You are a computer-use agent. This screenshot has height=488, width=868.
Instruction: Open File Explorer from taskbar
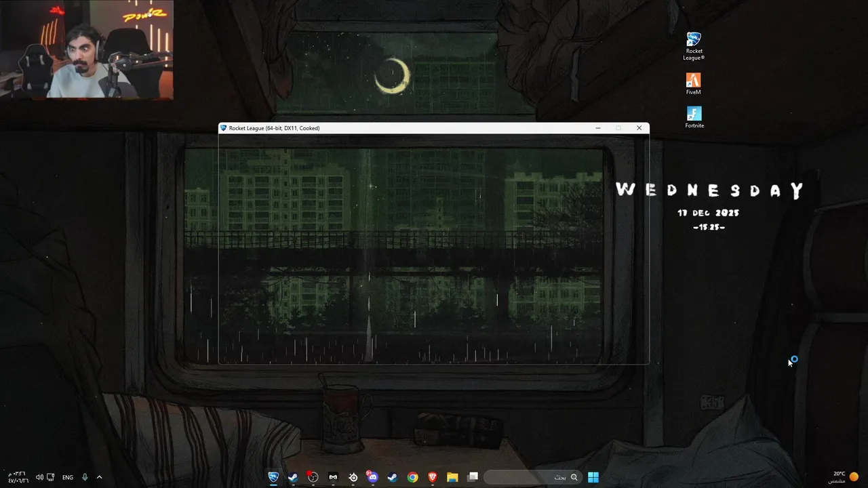click(x=452, y=477)
